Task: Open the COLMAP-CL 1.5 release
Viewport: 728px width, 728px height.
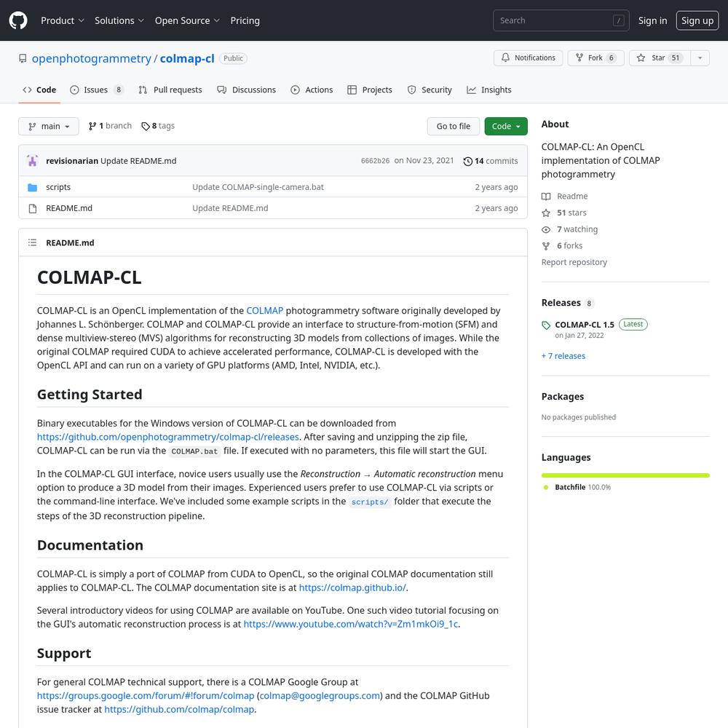Action: coord(585,325)
